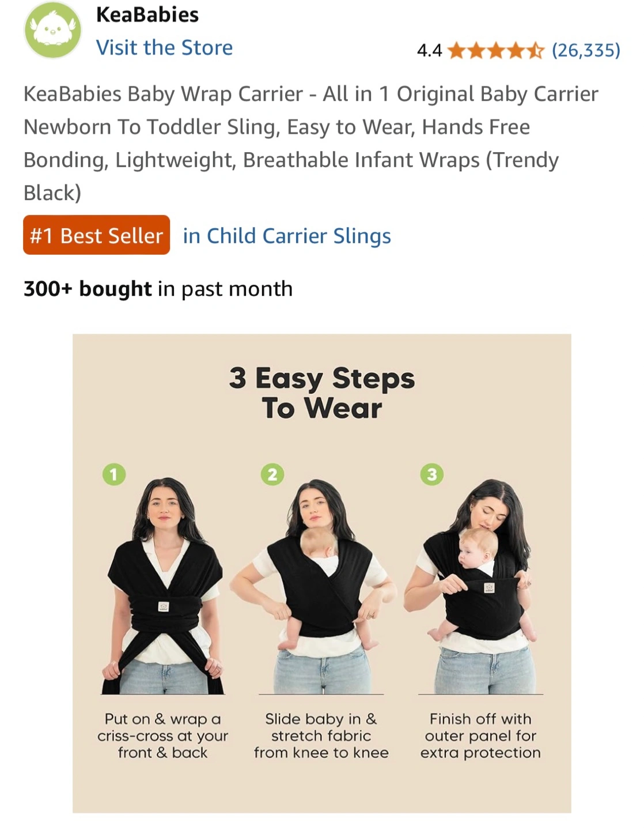Click the green step 1 circle icon

pyautogui.click(x=114, y=474)
